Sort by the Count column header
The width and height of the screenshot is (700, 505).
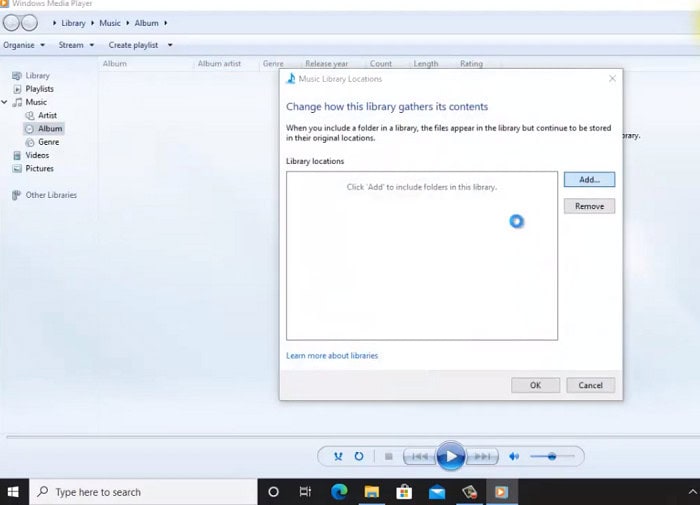click(x=381, y=63)
